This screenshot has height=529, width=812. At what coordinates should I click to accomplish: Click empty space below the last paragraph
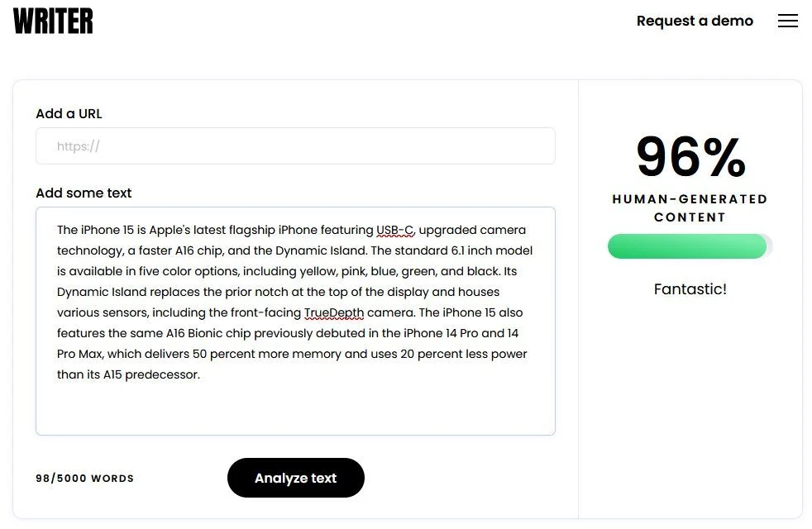pyautogui.click(x=295, y=409)
